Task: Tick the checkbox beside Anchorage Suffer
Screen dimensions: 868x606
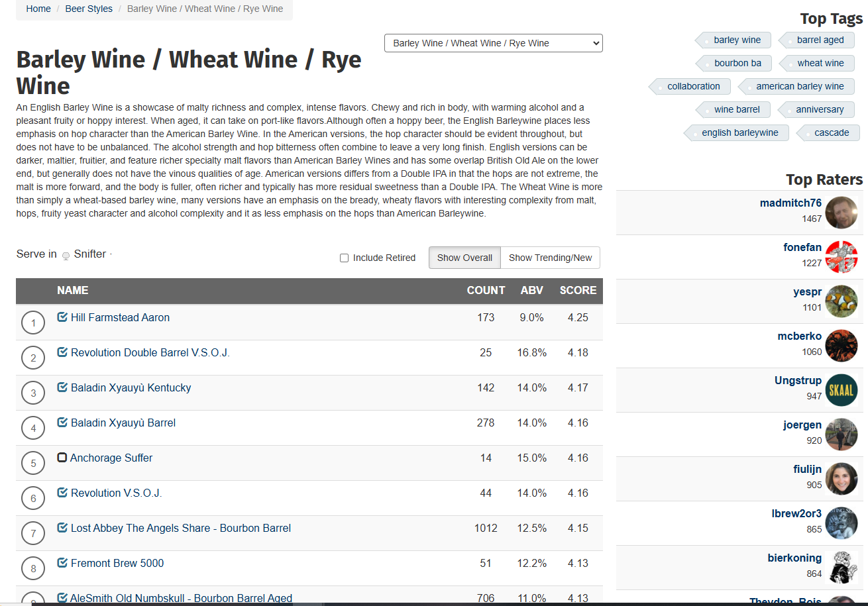Action: pos(62,458)
